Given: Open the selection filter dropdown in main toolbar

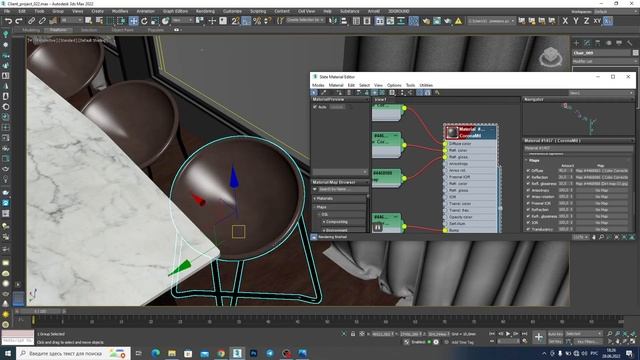Looking at the screenshot, I should (x=71, y=20).
